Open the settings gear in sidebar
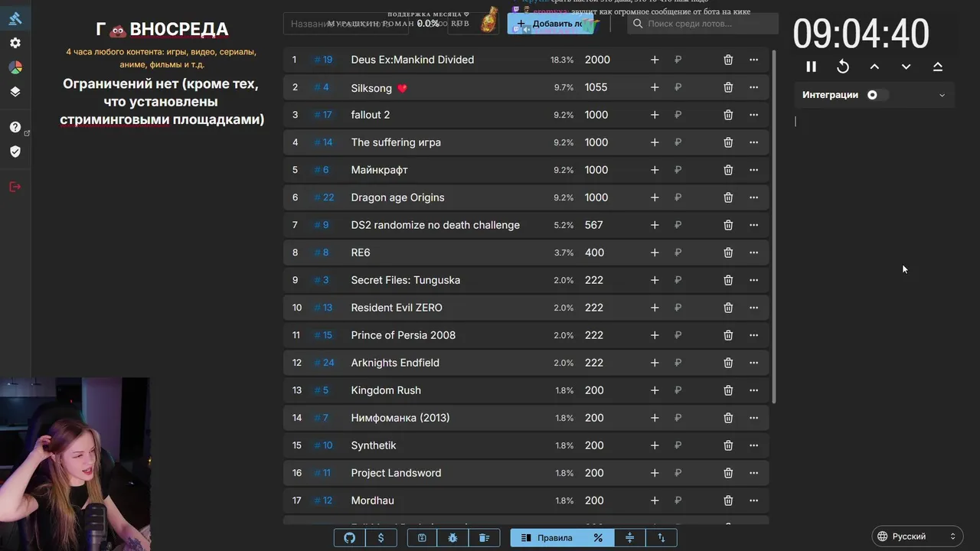Screen dimensions: 980x551 15,43
